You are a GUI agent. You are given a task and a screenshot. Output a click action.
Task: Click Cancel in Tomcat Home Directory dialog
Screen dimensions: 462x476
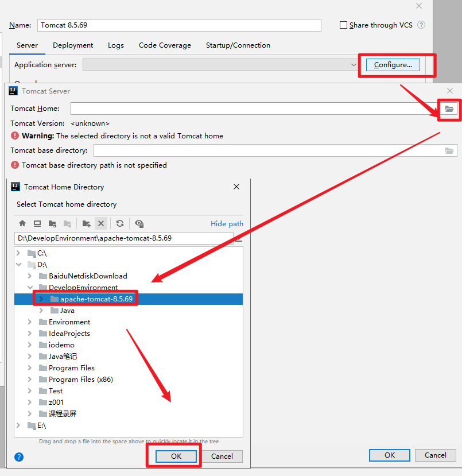click(x=222, y=456)
